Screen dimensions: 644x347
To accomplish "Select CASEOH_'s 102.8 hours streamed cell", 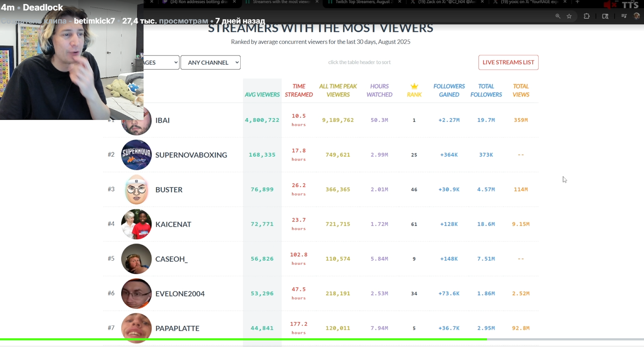I will (299, 259).
